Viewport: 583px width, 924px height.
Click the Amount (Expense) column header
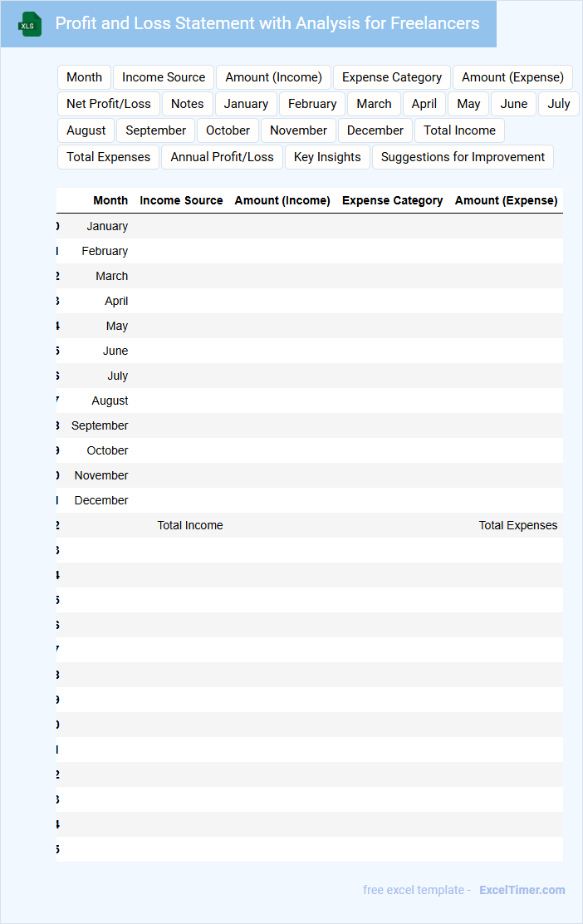(506, 200)
